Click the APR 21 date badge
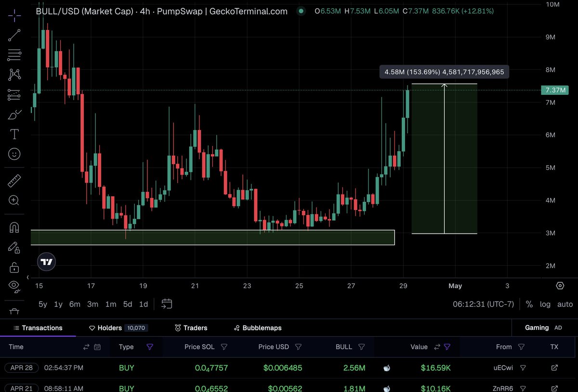 click(x=22, y=388)
